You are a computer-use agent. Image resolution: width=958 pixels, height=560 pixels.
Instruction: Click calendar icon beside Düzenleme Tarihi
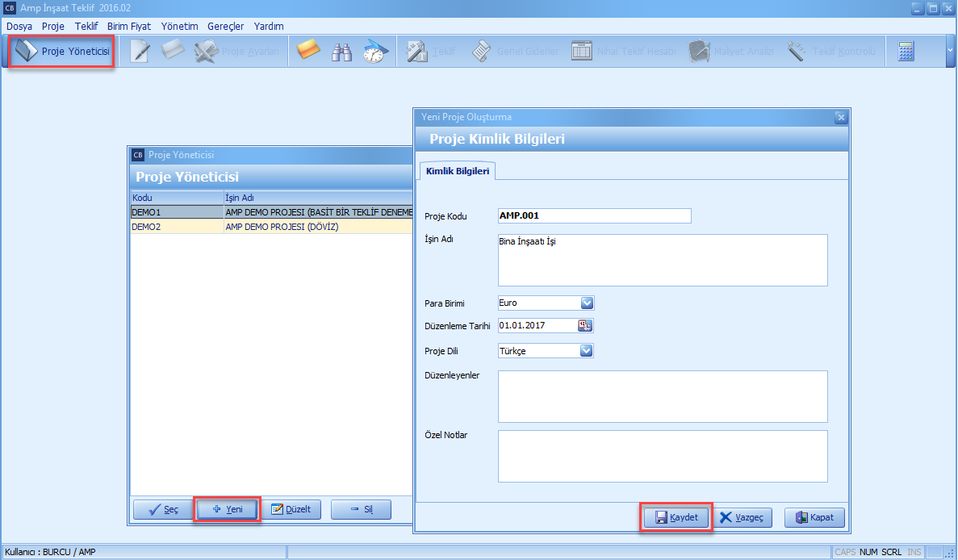click(x=585, y=326)
